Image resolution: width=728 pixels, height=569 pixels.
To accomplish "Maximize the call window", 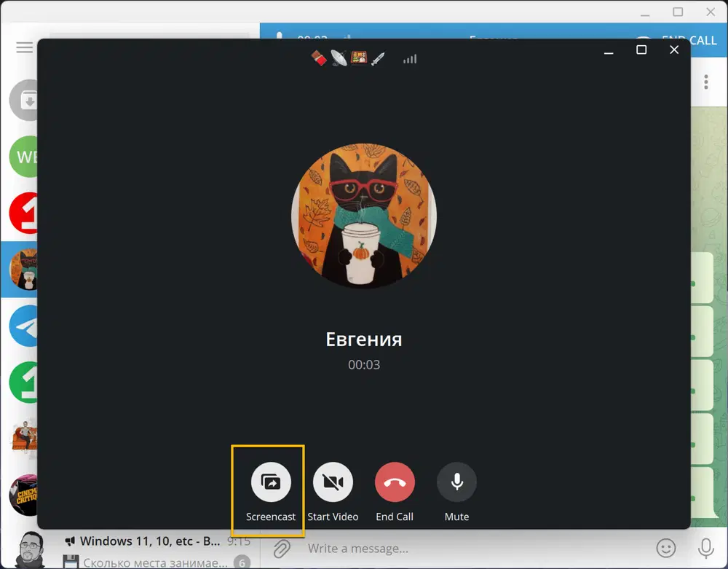I will click(x=641, y=50).
